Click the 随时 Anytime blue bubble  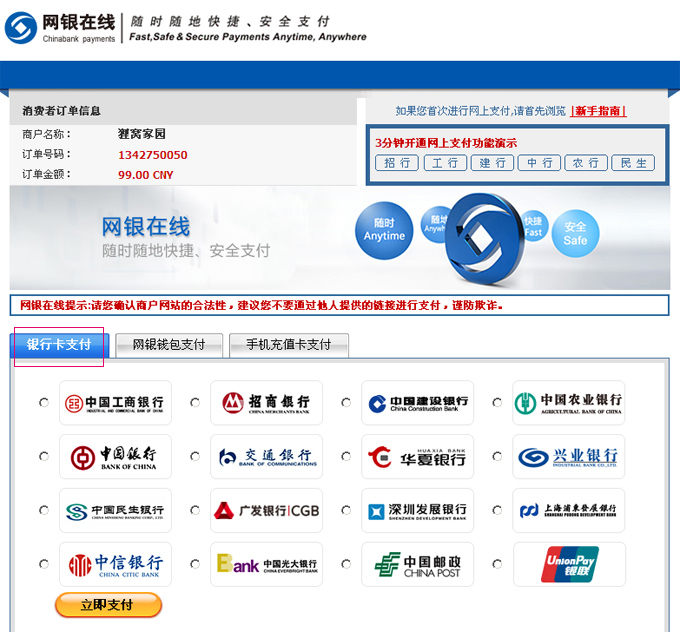[x=384, y=230]
